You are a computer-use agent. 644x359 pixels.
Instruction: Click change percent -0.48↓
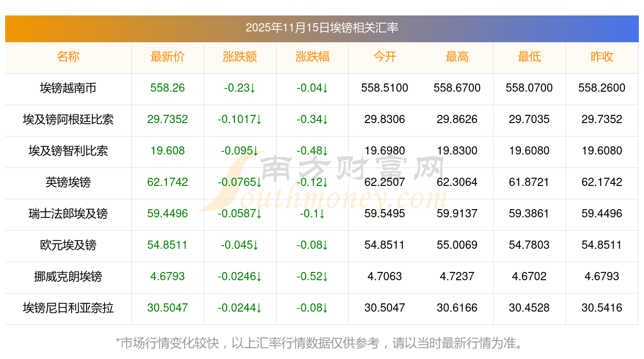point(312,151)
